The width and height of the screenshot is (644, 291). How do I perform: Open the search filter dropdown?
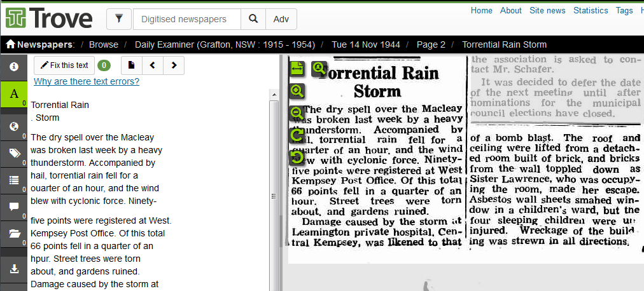click(x=118, y=19)
